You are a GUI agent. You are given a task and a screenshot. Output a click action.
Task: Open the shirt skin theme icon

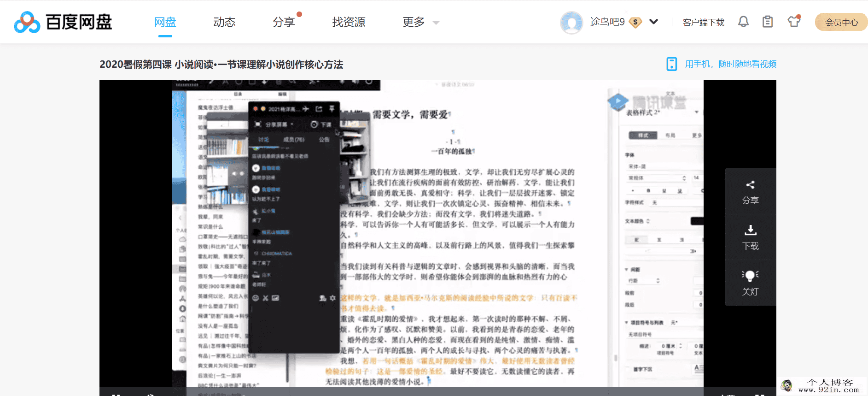[x=794, y=21]
